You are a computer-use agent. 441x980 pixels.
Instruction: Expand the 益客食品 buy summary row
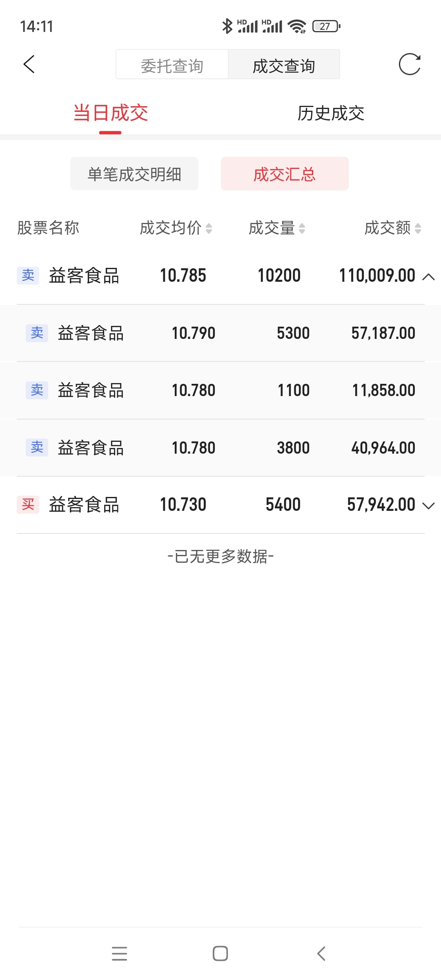click(x=428, y=506)
